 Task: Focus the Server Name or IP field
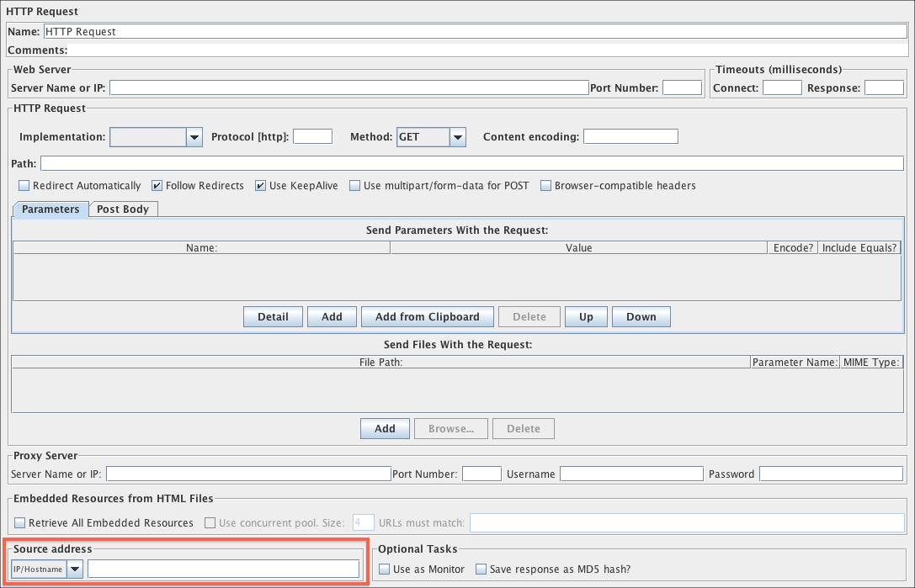click(348, 88)
